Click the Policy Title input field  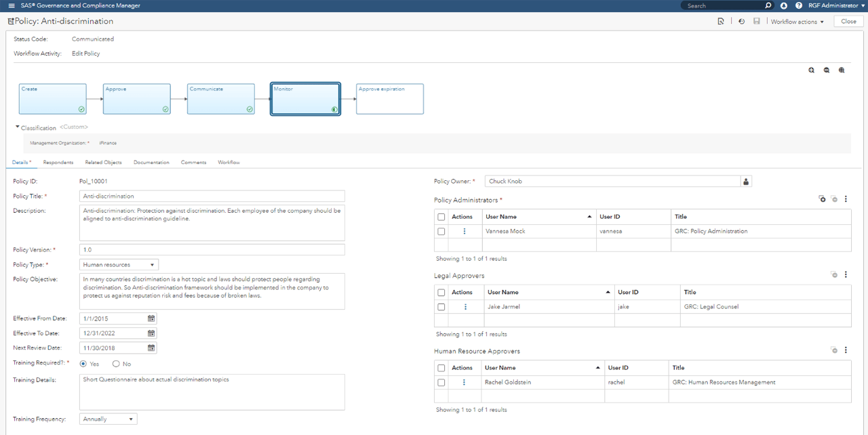(212, 196)
